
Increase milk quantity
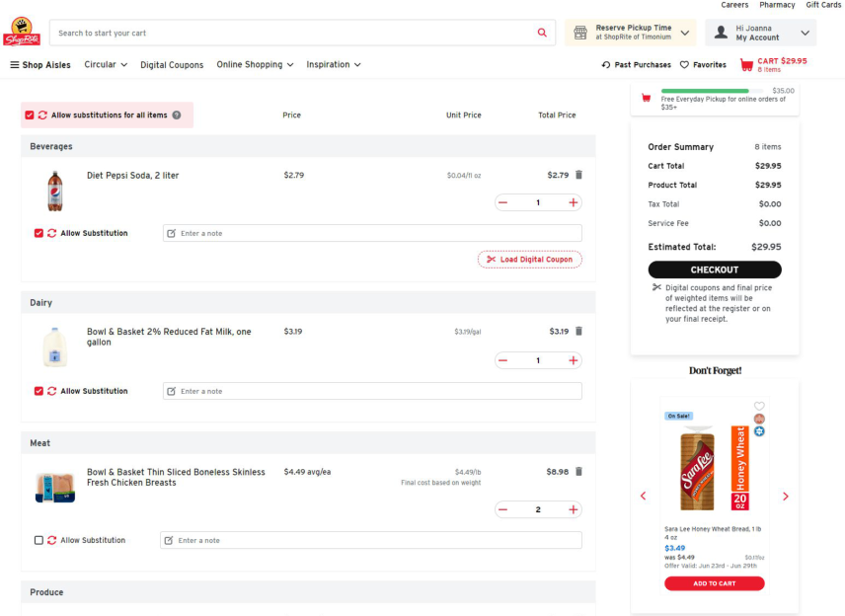click(573, 360)
